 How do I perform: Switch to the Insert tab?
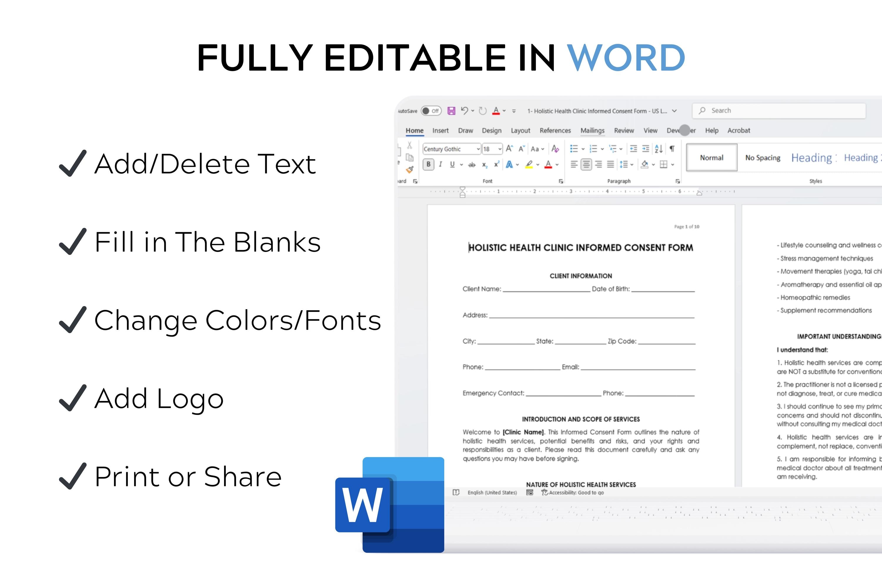[x=440, y=131]
